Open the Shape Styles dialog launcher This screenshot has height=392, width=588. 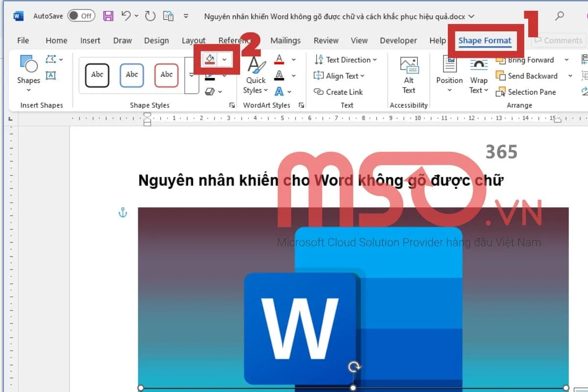(231, 105)
